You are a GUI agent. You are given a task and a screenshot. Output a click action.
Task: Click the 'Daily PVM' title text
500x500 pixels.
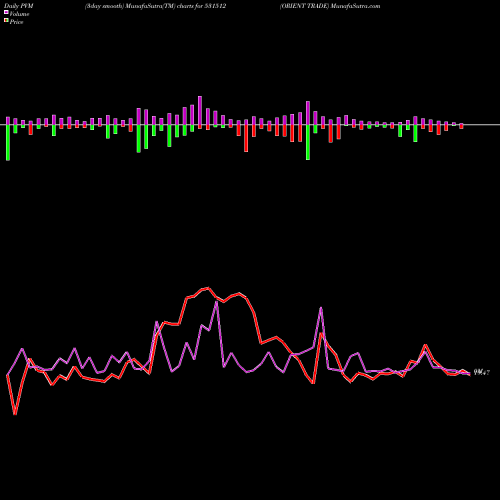pos(19,6)
